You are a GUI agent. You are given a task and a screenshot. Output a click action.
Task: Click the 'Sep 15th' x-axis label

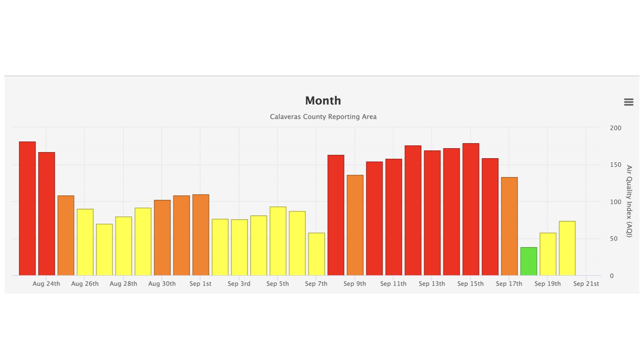point(471,284)
